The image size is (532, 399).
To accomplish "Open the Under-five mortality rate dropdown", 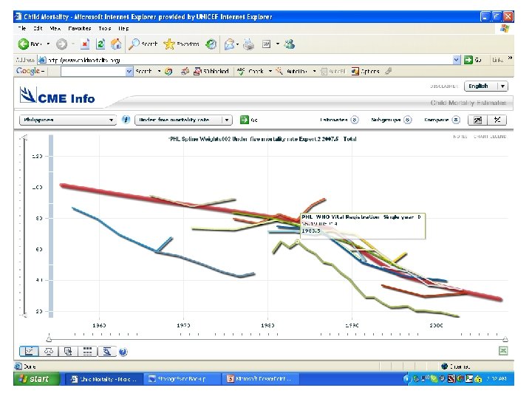I will [183, 120].
